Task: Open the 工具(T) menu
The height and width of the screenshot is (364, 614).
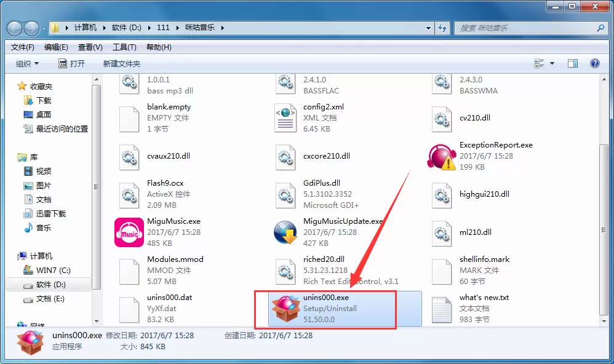Action: pos(124,47)
